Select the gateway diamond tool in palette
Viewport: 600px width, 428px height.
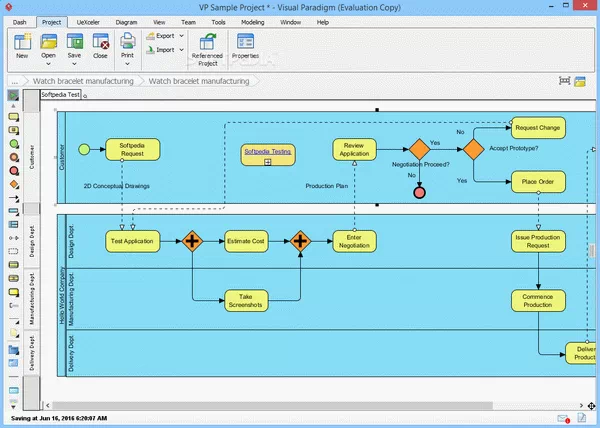pos(13,184)
